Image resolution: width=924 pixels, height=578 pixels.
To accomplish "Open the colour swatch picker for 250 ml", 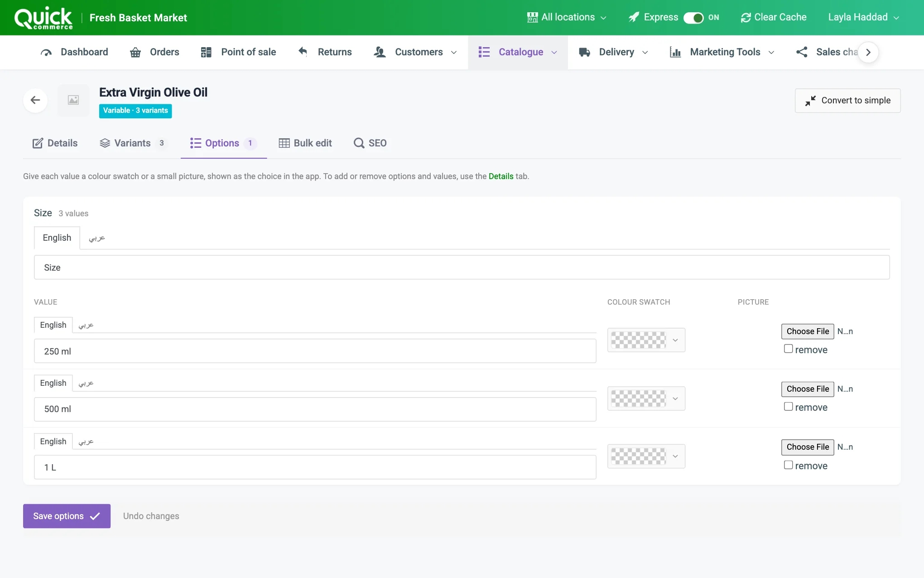I will pyautogui.click(x=646, y=340).
